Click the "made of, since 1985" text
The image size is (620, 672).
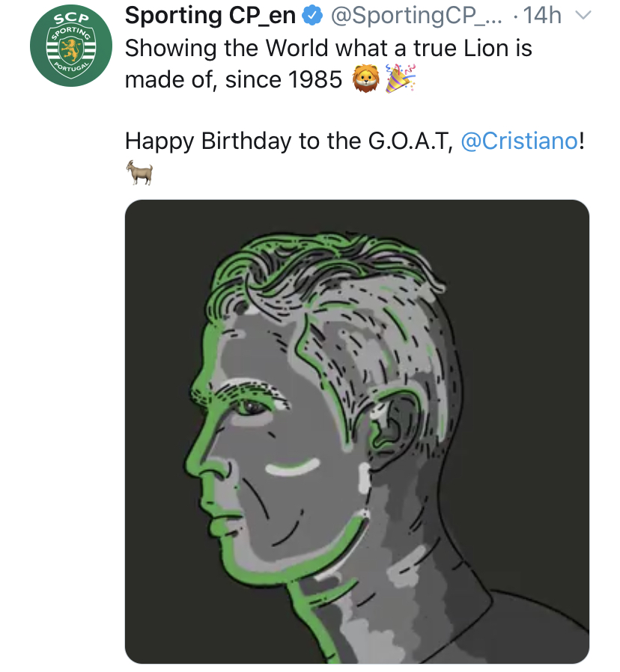[x=234, y=79]
